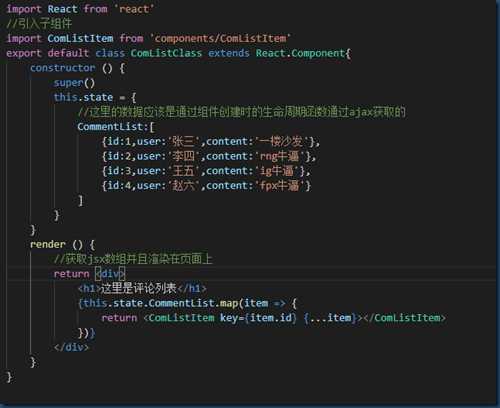The width and height of the screenshot is (500, 408).
Task: Click ComListItem in the second import line
Action: pos(80,38)
